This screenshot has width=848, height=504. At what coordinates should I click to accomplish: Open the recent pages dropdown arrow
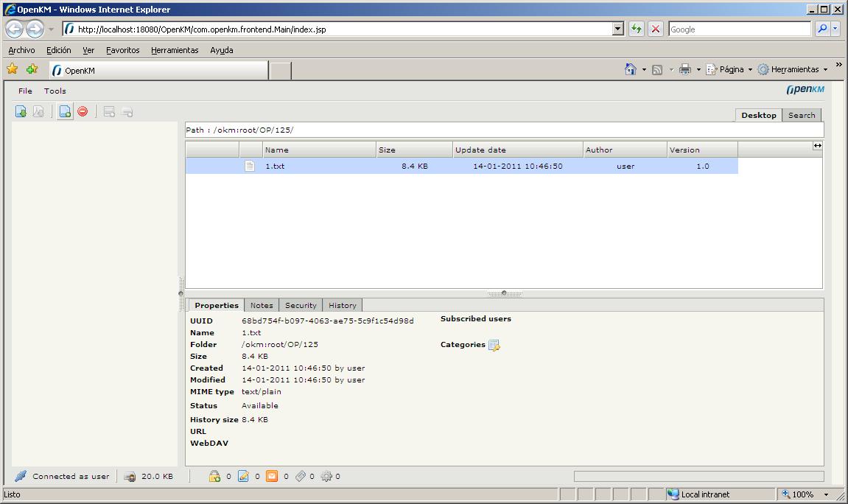(52, 29)
